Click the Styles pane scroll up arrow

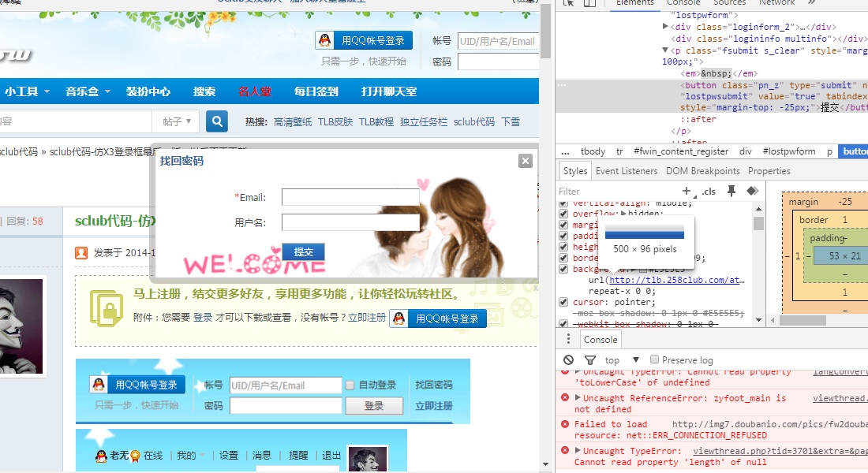coord(758,209)
